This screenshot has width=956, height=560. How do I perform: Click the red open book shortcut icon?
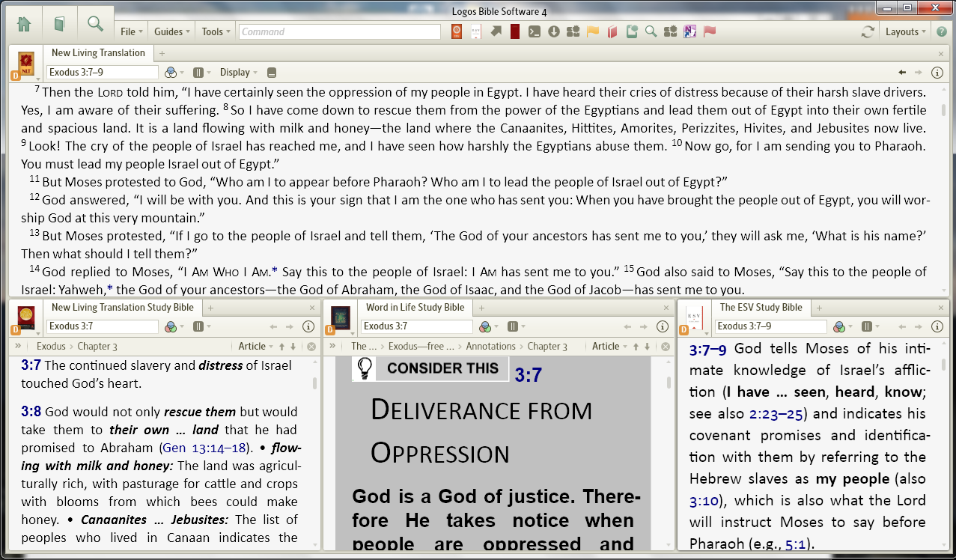click(x=612, y=31)
